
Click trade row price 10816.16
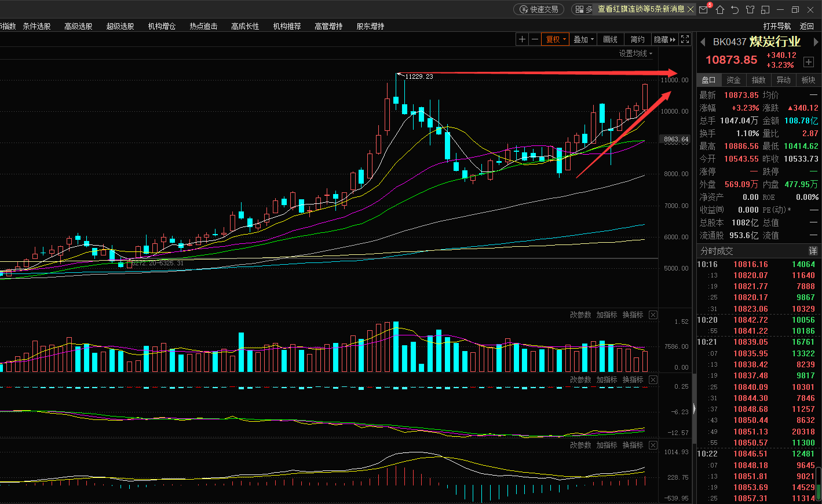(751, 264)
